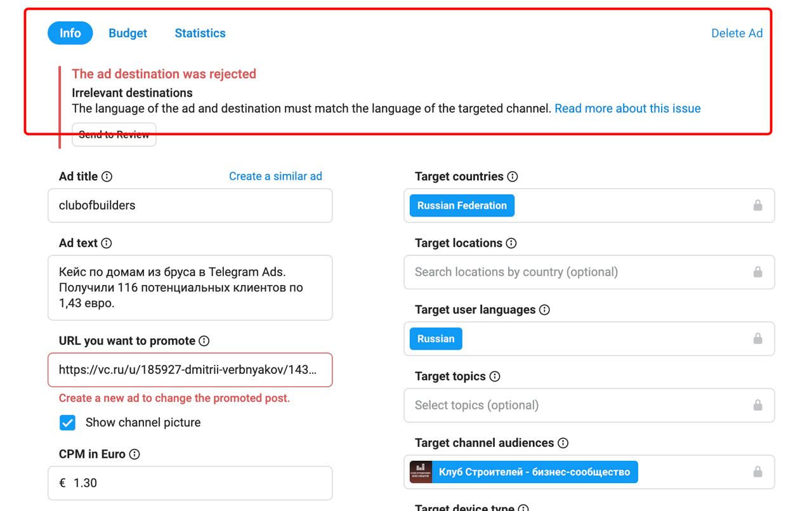Click the 'Irrelevant destinations' text
Viewport: 812px width, 511px height.
(132, 93)
